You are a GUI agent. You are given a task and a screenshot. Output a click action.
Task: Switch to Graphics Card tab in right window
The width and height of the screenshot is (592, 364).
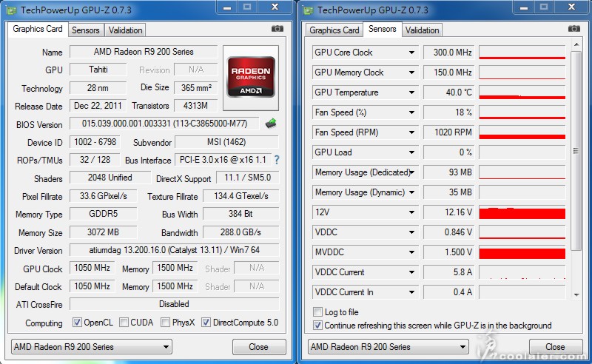pyautogui.click(x=334, y=30)
